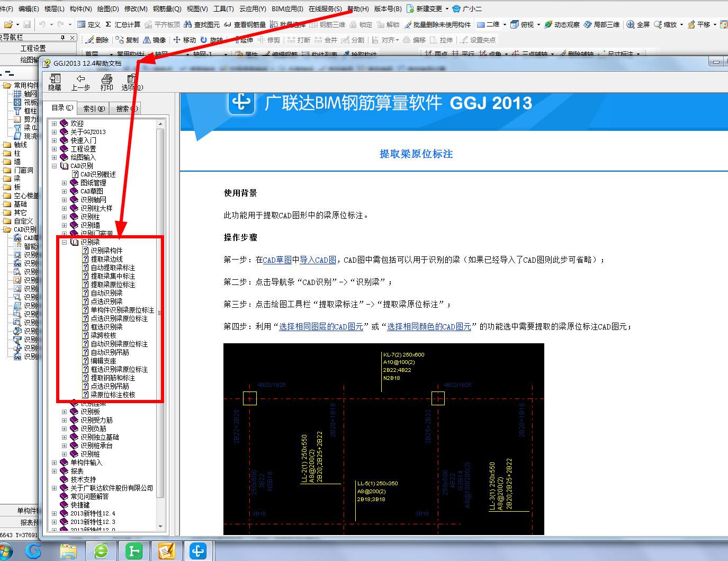The image size is (728, 561).
Task: Expand the 快速入门 tree node
Action: (x=55, y=140)
